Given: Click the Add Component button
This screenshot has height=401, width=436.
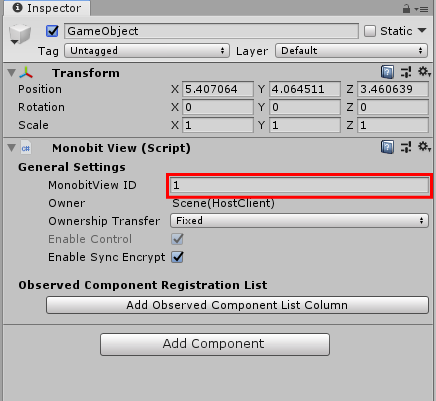Looking at the screenshot, I should [215, 344].
